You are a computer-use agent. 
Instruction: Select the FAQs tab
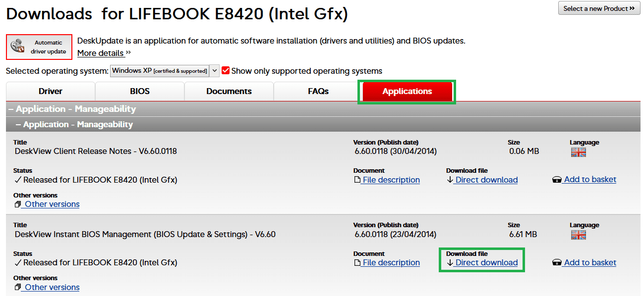point(318,92)
